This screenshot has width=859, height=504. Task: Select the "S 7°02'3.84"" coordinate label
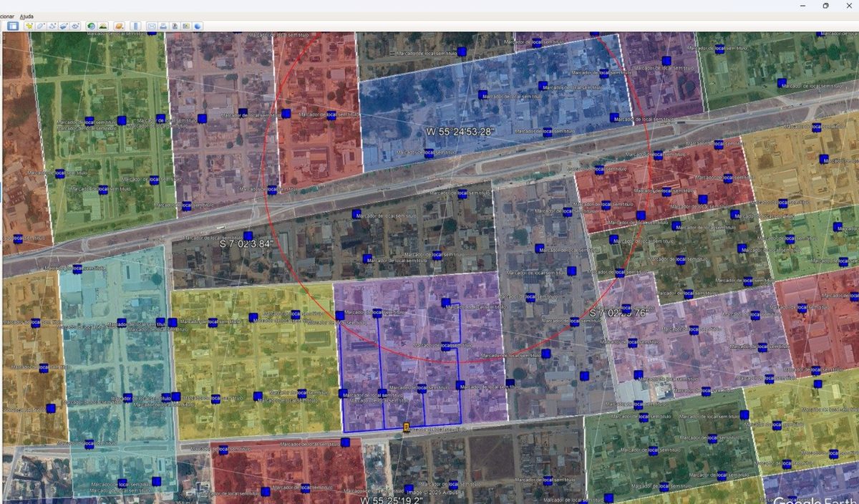click(x=246, y=243)
